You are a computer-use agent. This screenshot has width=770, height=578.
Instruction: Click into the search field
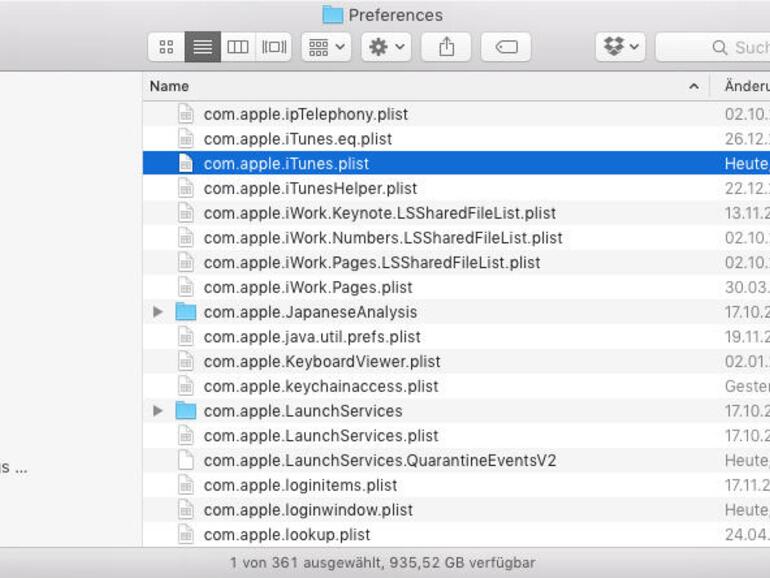(713, 47)
